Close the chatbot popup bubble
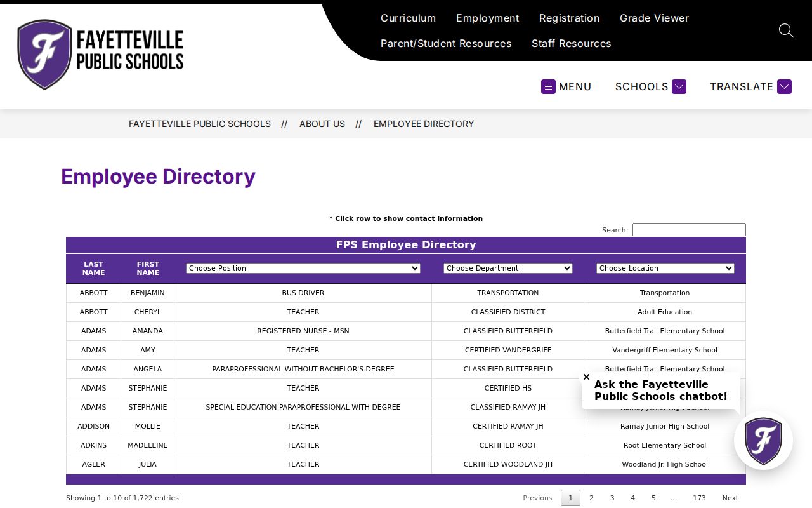 point(586,377)
